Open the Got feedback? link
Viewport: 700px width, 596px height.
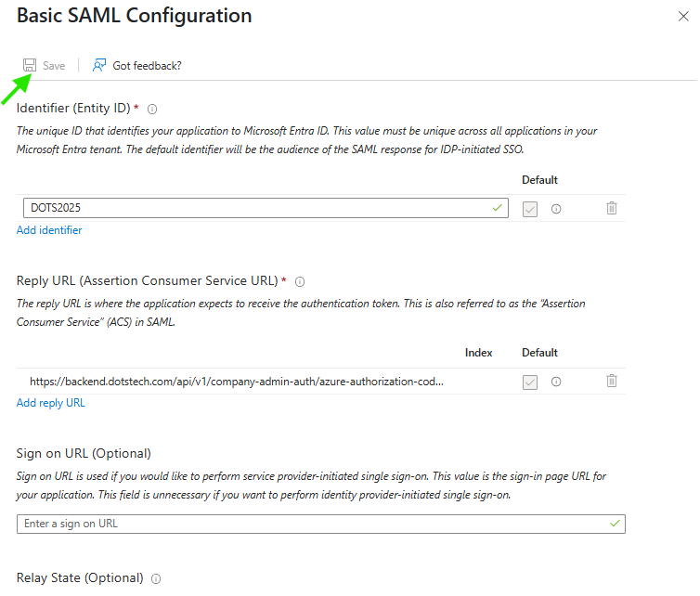point(147,66)
